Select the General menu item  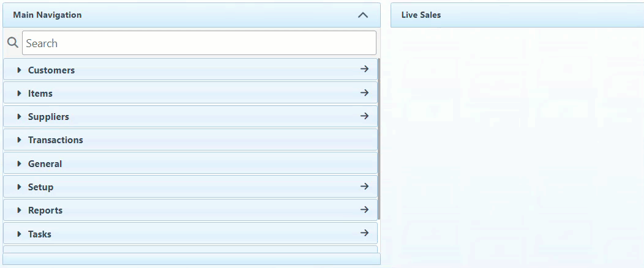pos(45,164)
